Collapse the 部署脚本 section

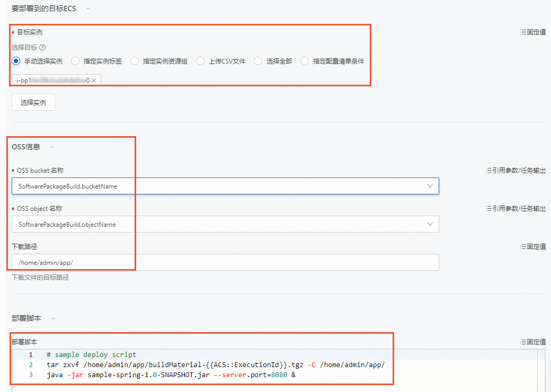tap(53, 318)
